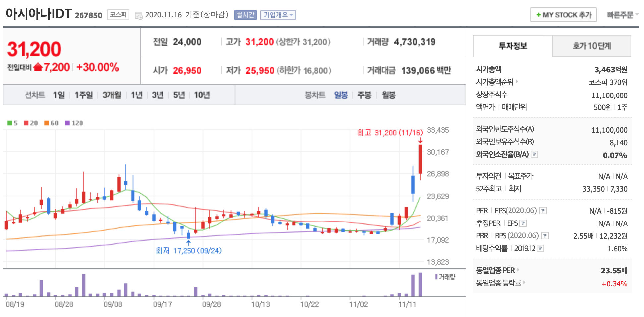Click the orange 60-day moving average legend
The width and height of the screenshot is (644, 317).
51,123
